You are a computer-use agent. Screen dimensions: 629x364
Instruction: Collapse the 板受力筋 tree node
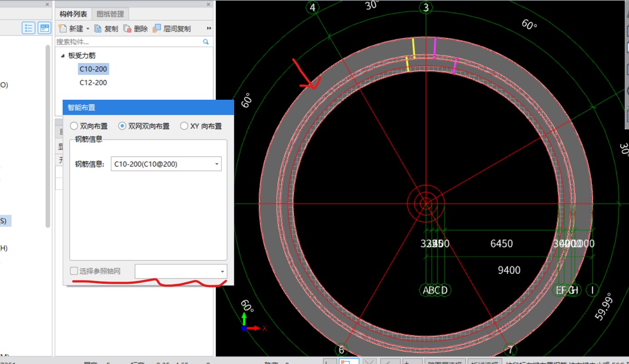pos(63,56)
